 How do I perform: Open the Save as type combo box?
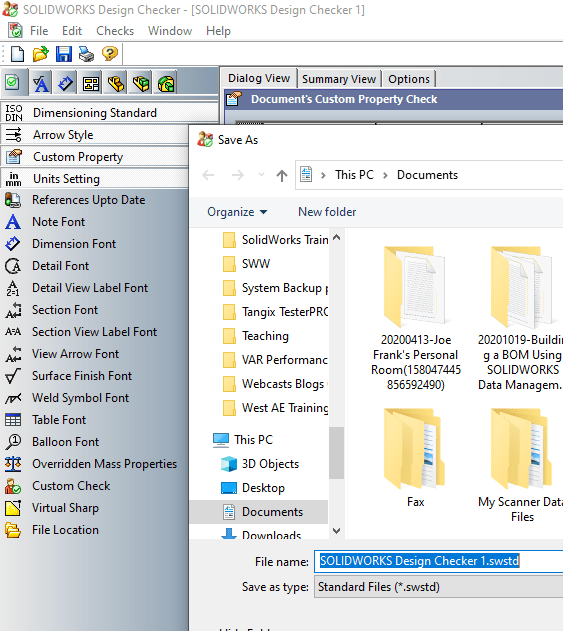point(438,587)
